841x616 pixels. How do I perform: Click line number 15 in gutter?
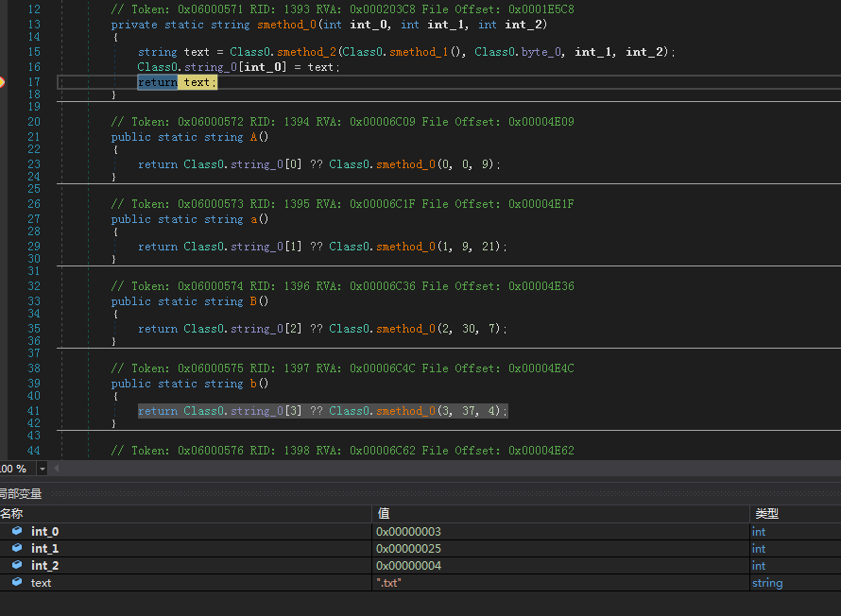[34, 52]
